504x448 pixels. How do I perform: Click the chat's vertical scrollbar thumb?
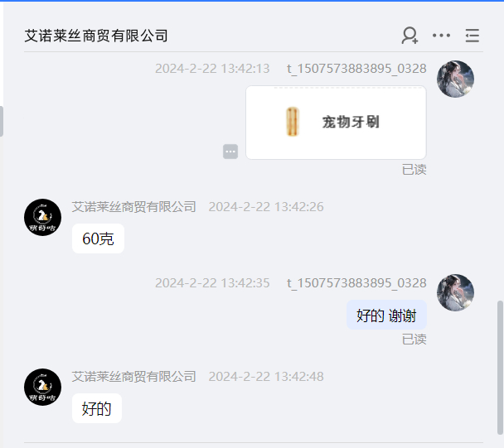pyautogui.click(x=500, y=368)
